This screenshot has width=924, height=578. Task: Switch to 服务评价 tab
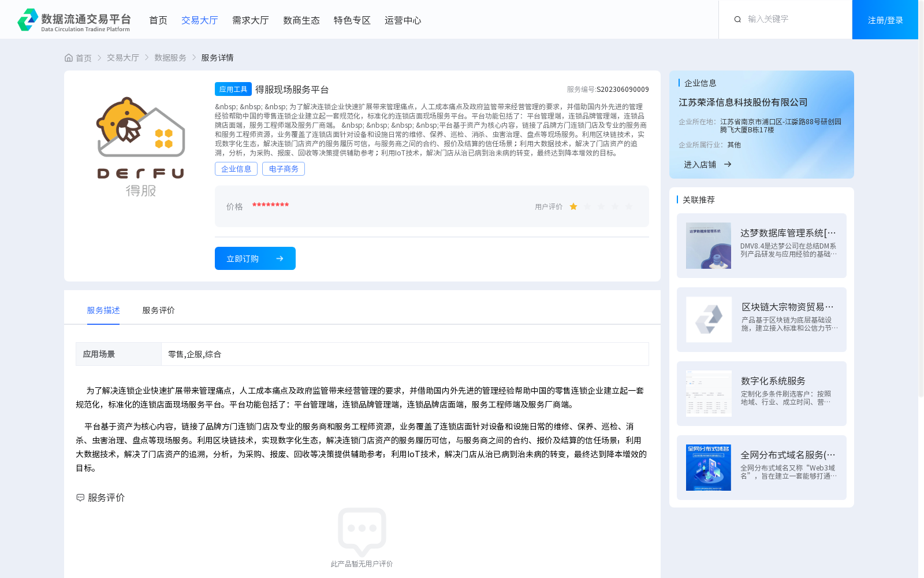click(159, 310)
